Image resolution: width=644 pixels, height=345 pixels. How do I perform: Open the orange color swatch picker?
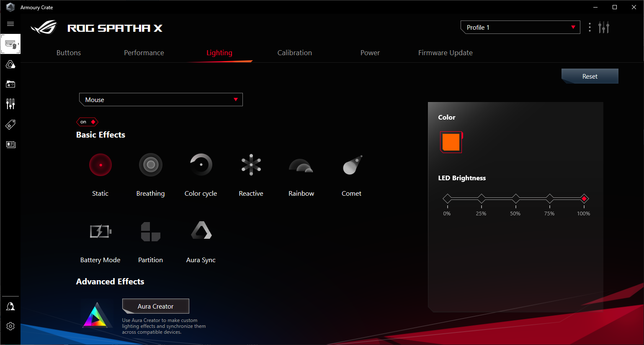(x=451, y=142)
